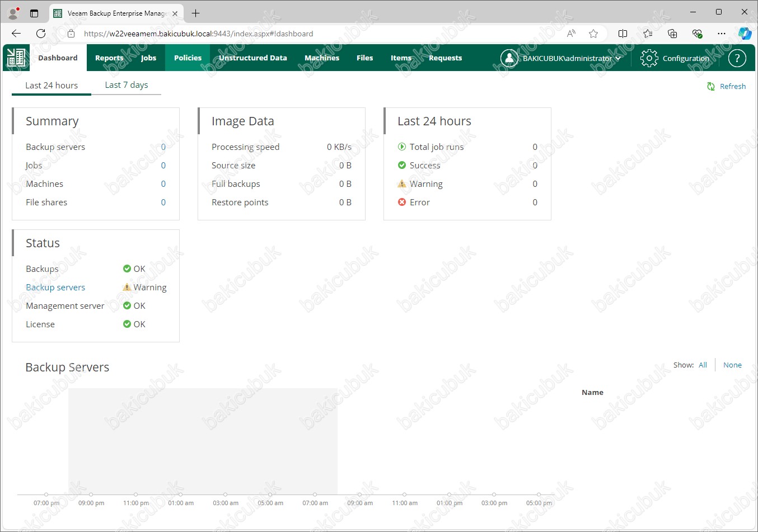Select the Last 24 hours view

pyautogui.click(x=52, y=85)
